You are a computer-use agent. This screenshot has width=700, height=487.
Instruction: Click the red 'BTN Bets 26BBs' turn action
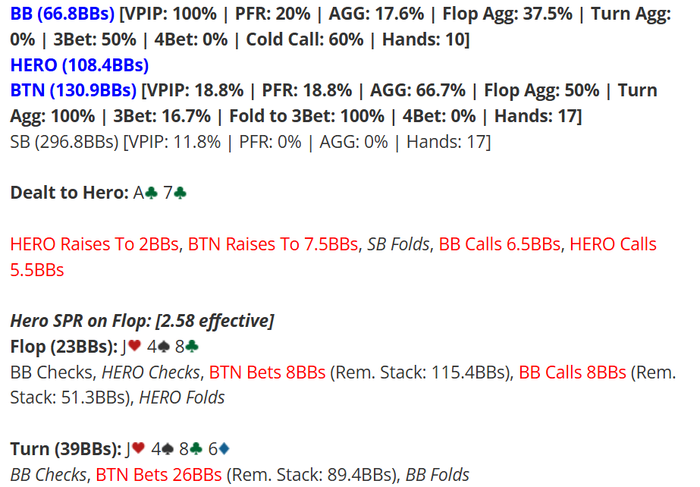[x=158, y=475]
